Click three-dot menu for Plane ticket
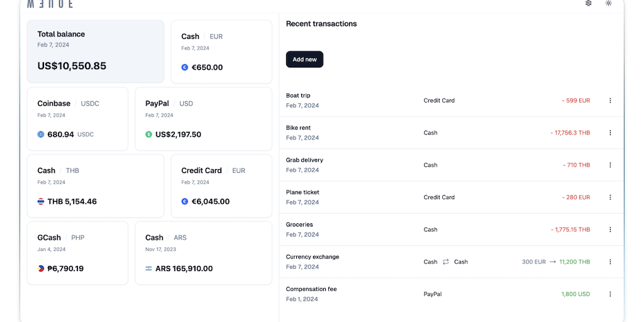The height and width of the screenshot is (322, 644). pyautogui.click(x=610, y=197)
